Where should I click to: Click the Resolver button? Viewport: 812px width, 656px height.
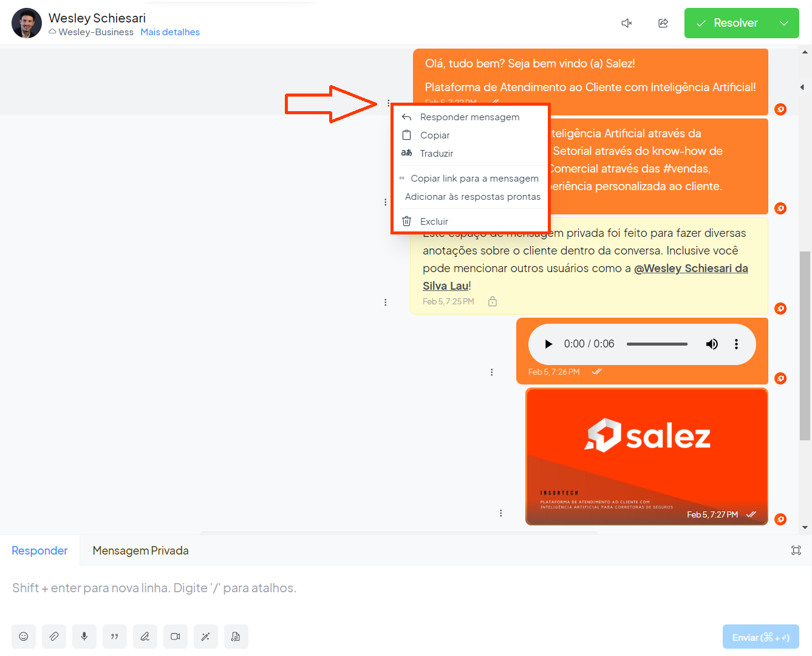727,23
